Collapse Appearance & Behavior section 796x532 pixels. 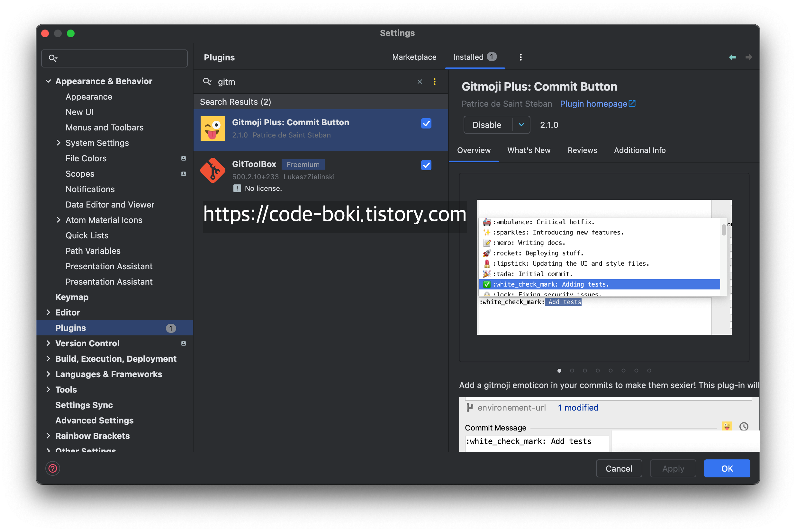(x=48, y=81)
